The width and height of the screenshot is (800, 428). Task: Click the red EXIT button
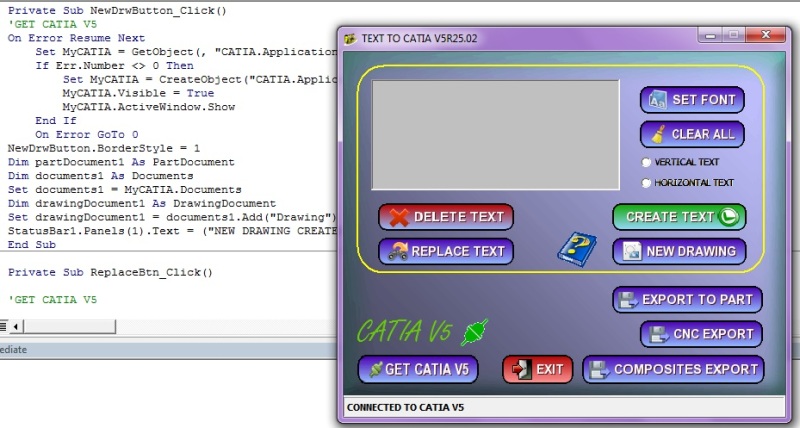[537, 369]
